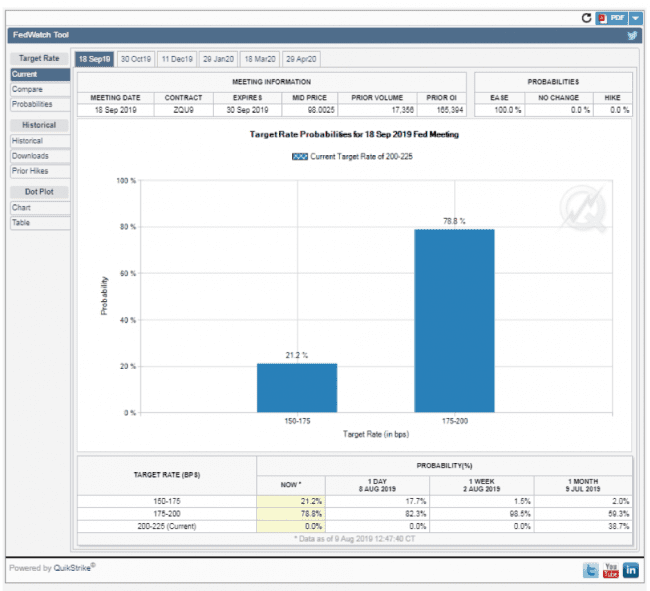Click the Historical section header
Screen dimensions: 650x591
point(39,125)
